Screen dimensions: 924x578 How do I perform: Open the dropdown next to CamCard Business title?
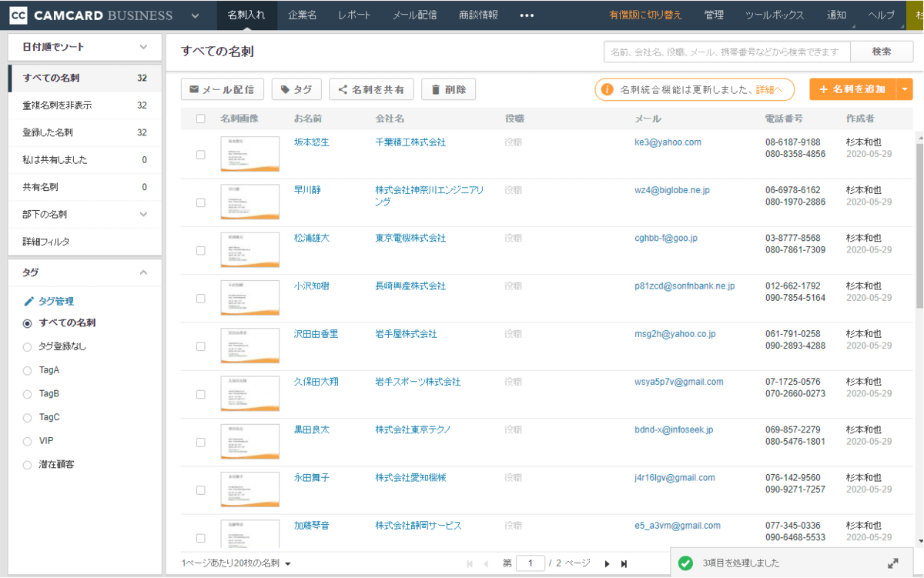pos(195,15)
